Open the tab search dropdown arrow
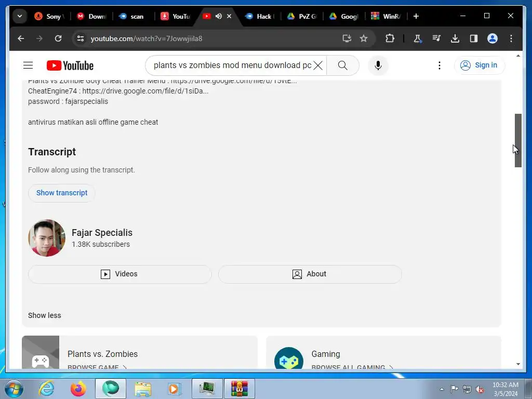 (x=20, y=16)
